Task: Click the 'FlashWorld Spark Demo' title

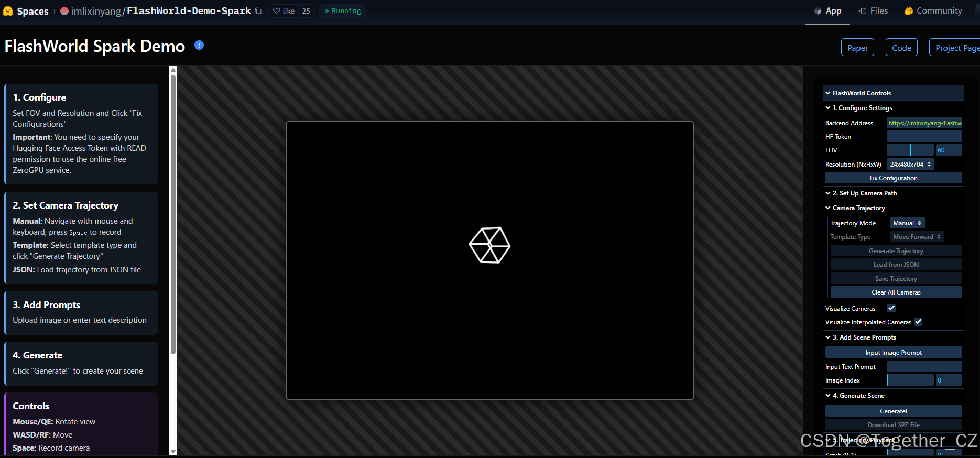Action: 95,46
